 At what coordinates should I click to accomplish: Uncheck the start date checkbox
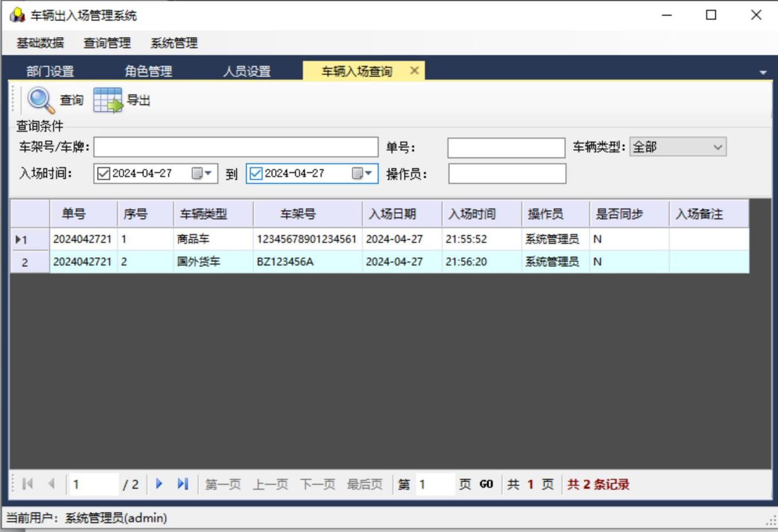[x=104, y=173]
